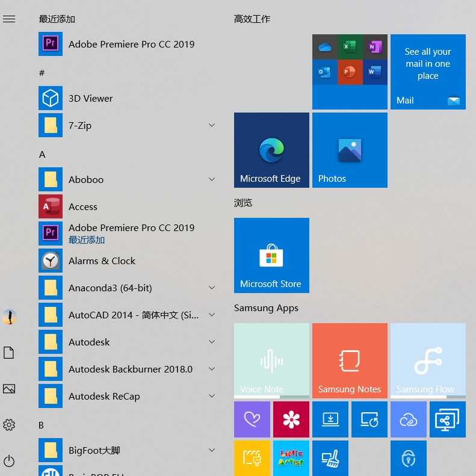Click the B letter header

pyautogui.click(x=42, y=425)
